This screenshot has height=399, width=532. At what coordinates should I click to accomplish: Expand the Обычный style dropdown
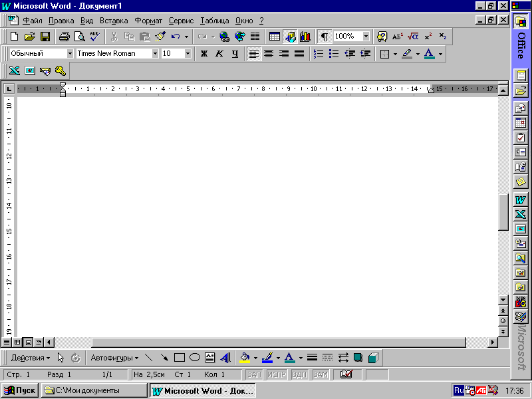(x=70, y=54)
